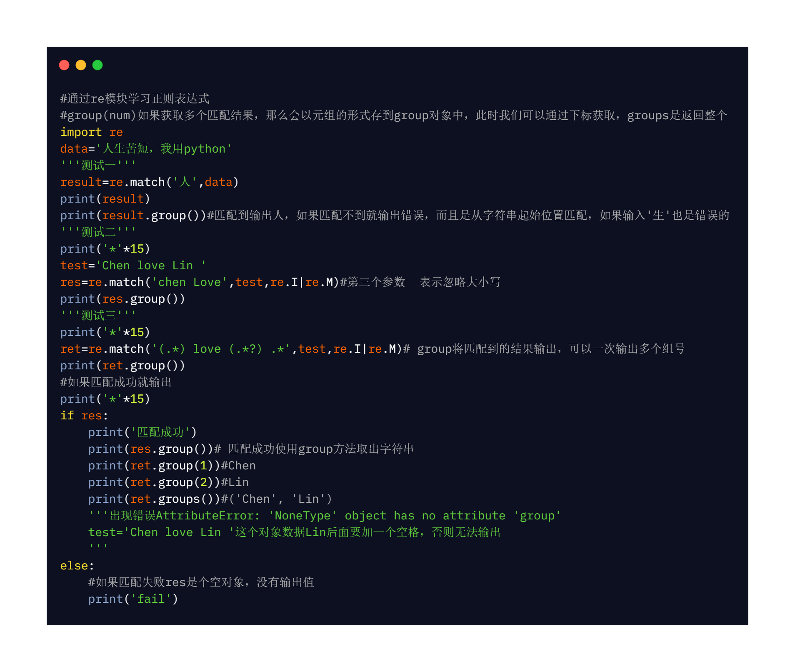Click the yellow minimize dot
This screenshot has height=672, width=795.
click(x=81, y=65)
